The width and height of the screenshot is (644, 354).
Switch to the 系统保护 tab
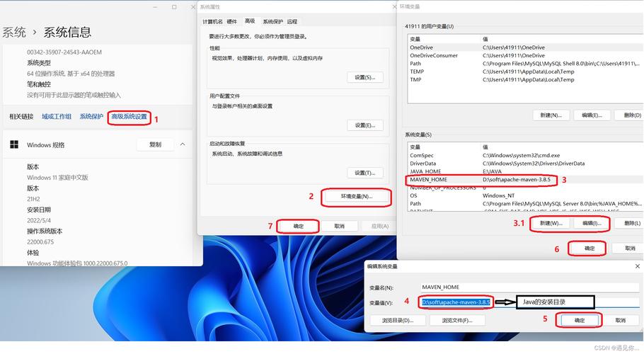click(x=273, y=21)
